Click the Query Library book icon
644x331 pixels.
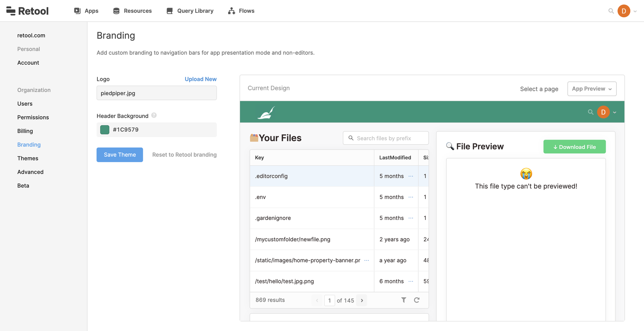click(169, 11)
